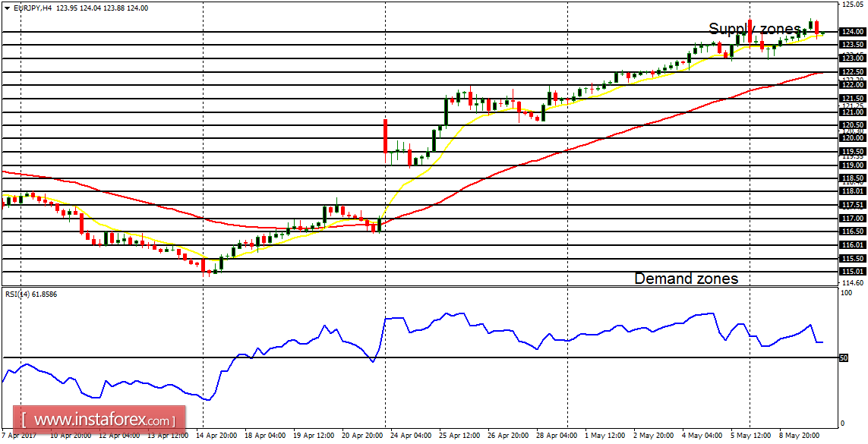Click the '26 Apr 20:00' time label
The height and width of the screenshot is (444, 868).
[x=510, y=436]
